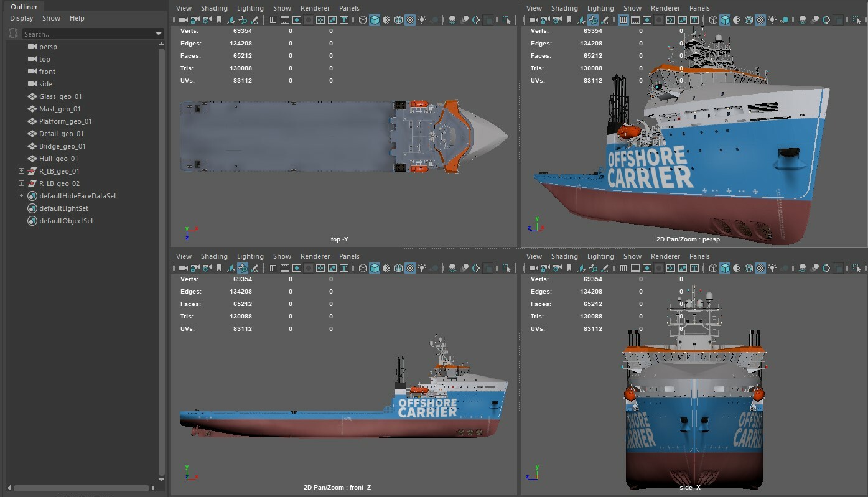Click Select Camera icon in side viewport toolbar

pyautogui.click(x=534, y=268)
